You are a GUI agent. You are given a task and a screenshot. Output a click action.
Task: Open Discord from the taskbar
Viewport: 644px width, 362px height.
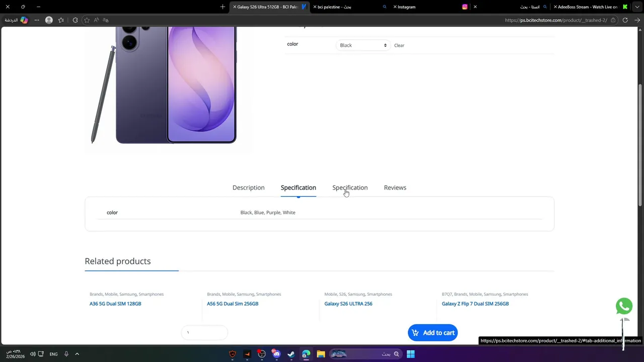pos(276,354)
